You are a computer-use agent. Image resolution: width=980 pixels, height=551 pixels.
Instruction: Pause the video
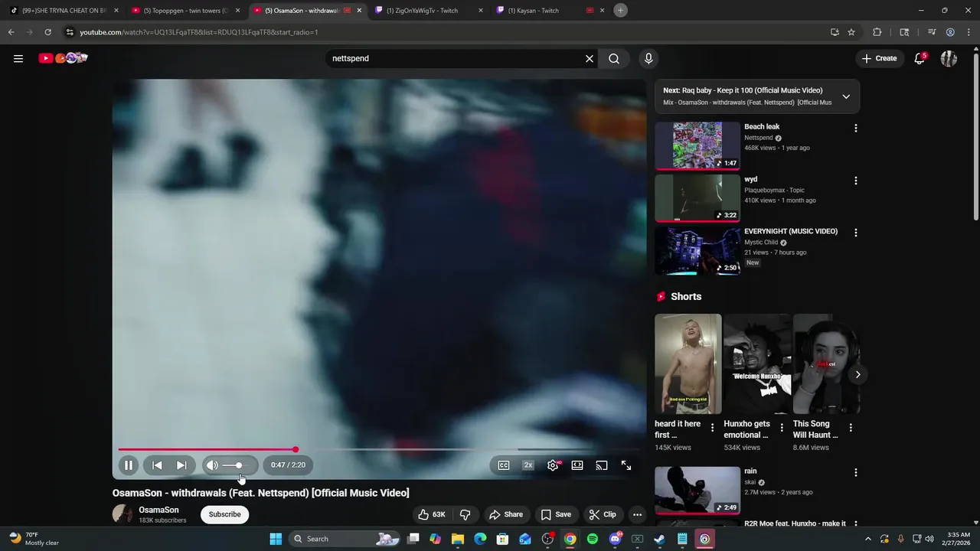tap(129, 465)
